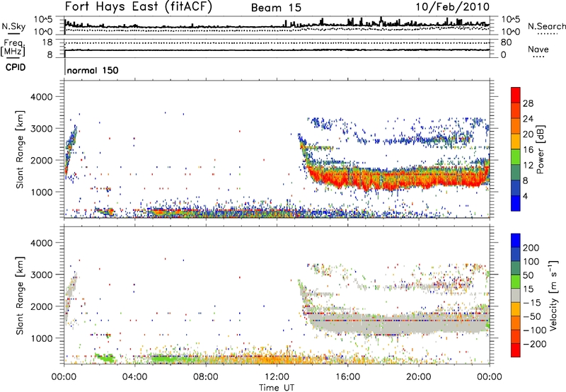Click the 'Freq. [MHz]' axis label

coord(13,48)
